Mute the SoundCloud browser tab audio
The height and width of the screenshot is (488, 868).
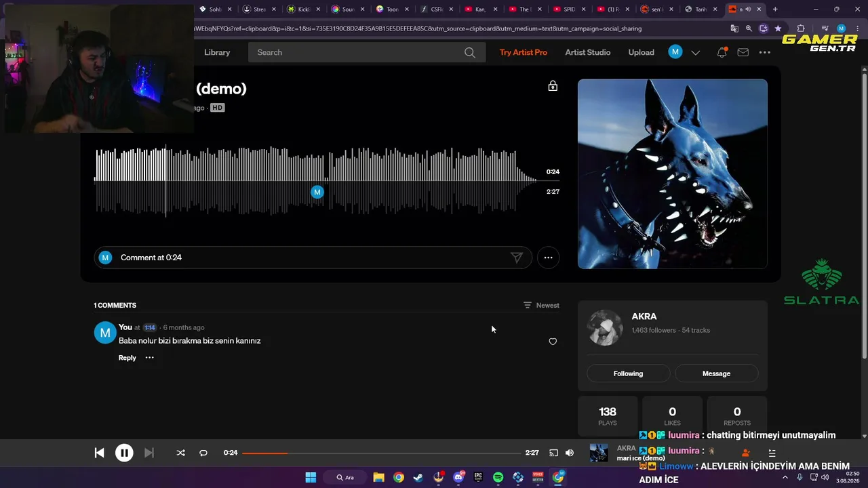pos(748,9)
